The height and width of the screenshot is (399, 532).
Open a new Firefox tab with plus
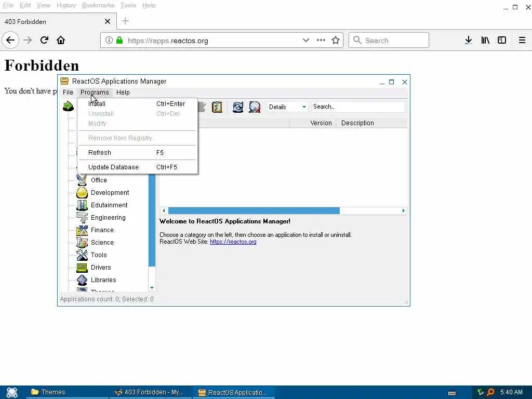point(125,21)
